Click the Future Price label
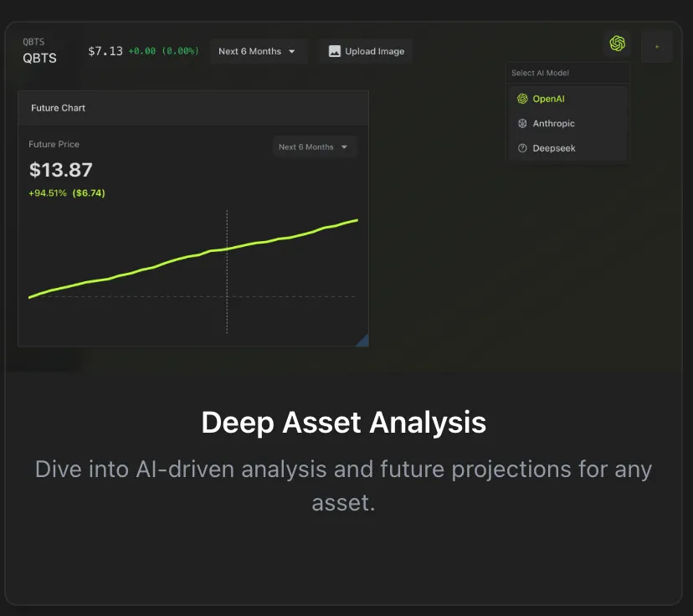The width and height of the screenshot is (693, 616). tap(54, 144)
